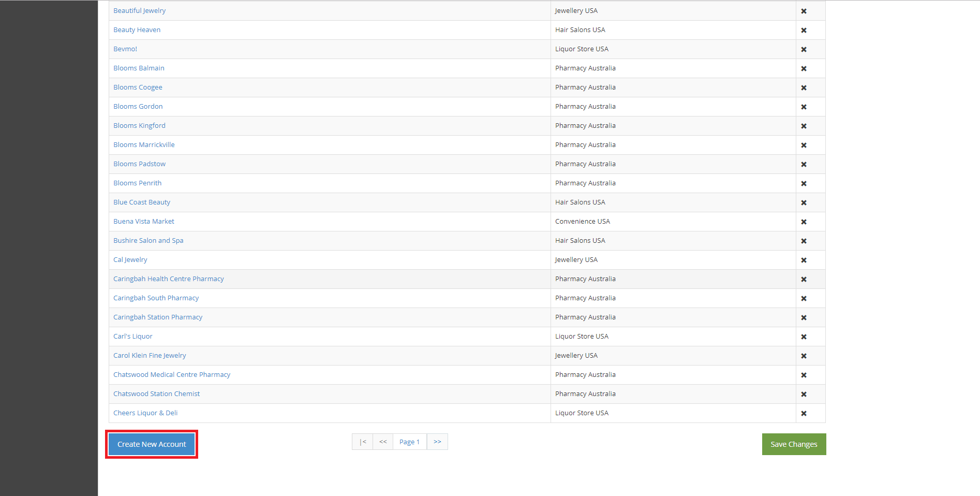Viewport: 980px width, 496px height.
Task: Select the Blooms Coogee account link
Action: click(x=138, y=87)
